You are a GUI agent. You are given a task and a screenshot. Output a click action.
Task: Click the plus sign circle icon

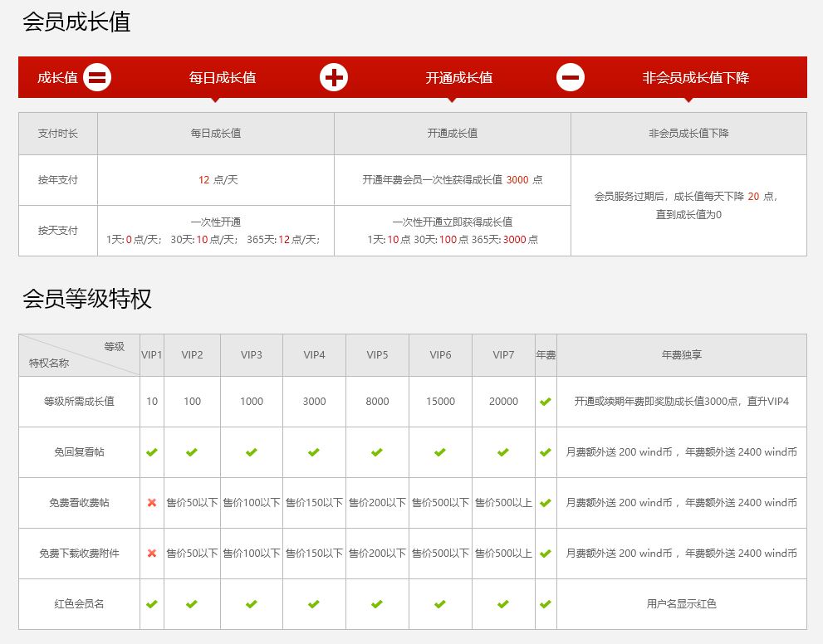tap(334, 78)
